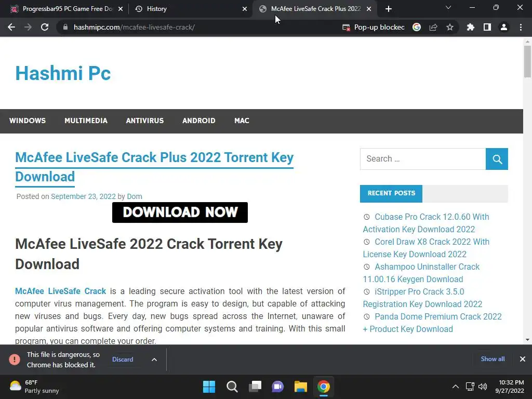Viewport: 532px width, 399px height.
Task: Click the address bar URL
Action: [x=134, y=27]
